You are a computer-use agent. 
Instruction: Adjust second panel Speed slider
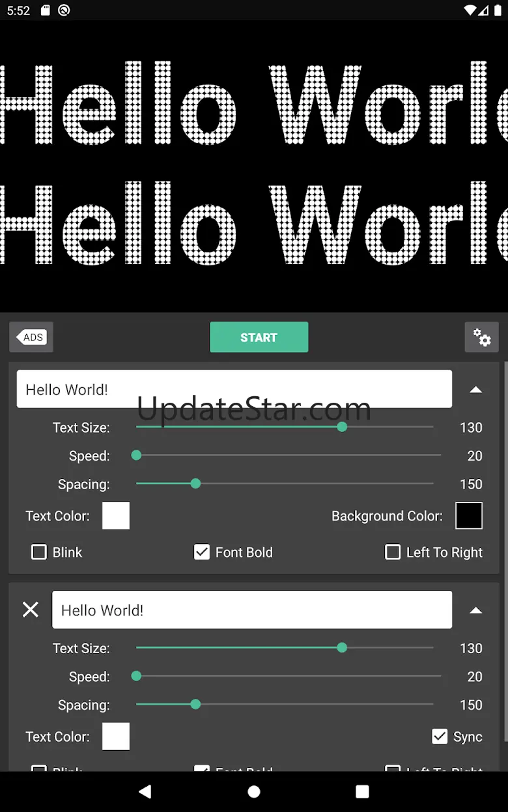click(289, 676)
